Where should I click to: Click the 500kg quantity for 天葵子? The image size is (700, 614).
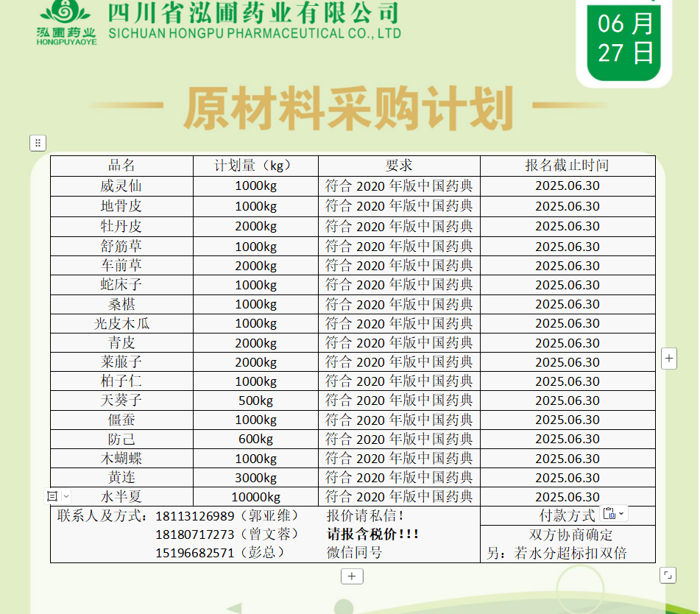[x=255, y=400]
